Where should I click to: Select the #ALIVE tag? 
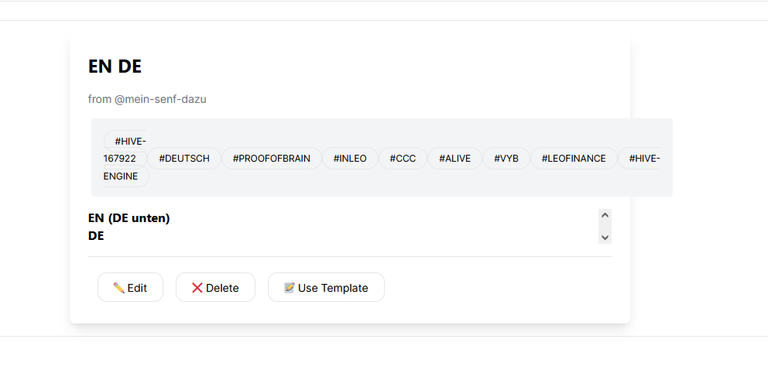click(x=455, y=158)
